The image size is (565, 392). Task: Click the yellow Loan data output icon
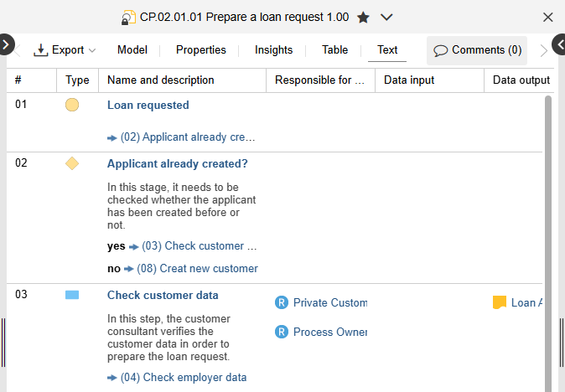coord(500,303)
